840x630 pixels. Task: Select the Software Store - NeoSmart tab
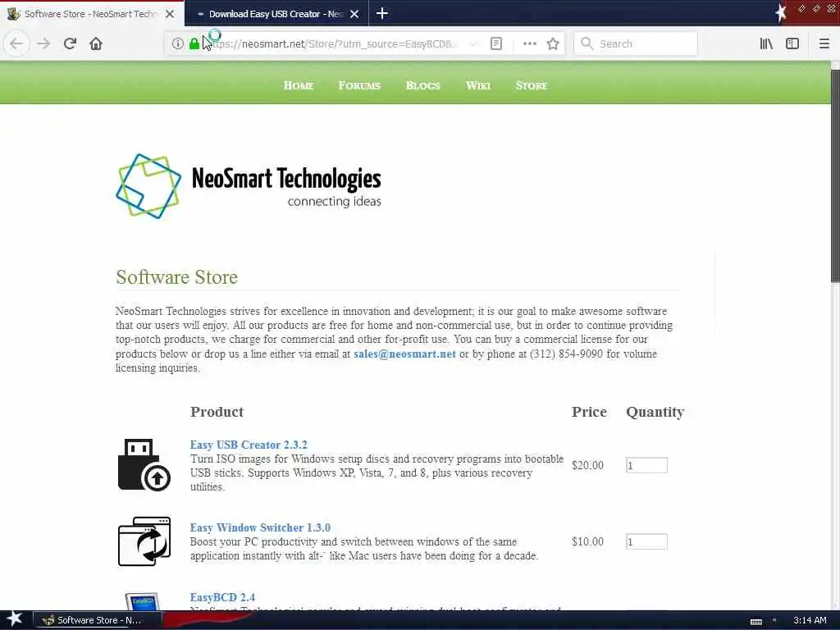click(91, 14)
